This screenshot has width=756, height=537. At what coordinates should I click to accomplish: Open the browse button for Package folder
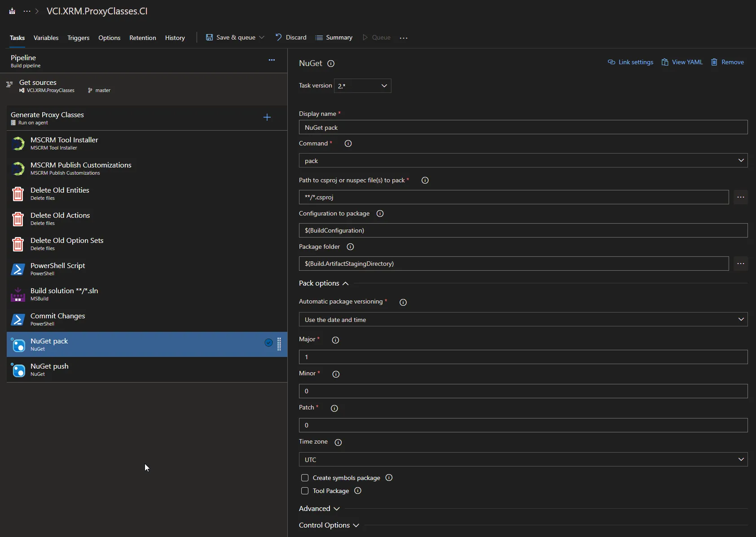[741, 264]
